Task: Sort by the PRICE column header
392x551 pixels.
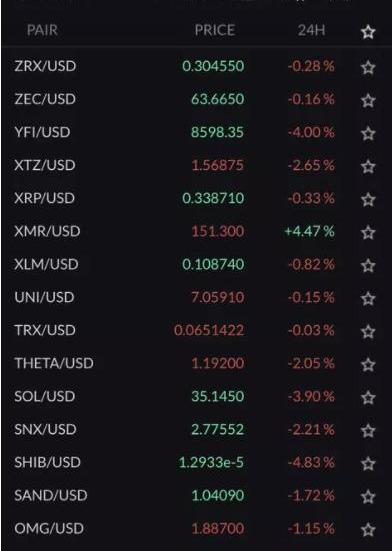Action: [215, 30]
